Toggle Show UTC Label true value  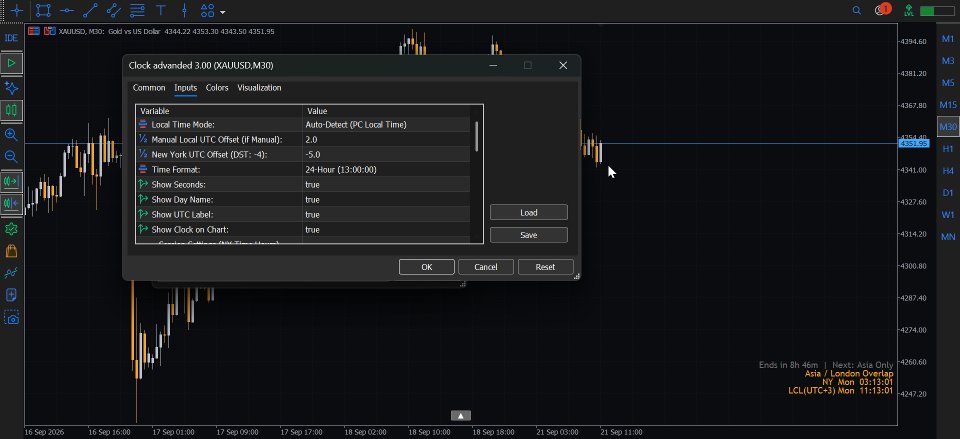click(387, 214)
